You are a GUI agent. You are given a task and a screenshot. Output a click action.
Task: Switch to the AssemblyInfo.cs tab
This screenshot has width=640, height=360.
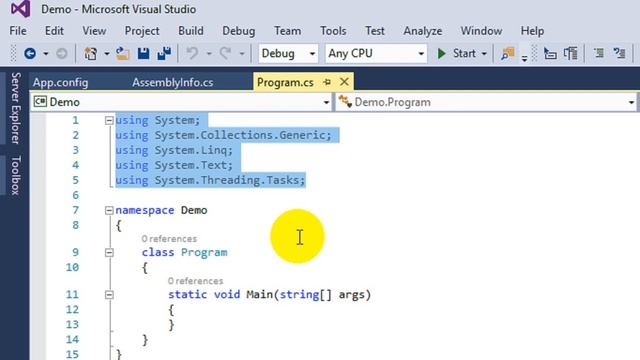173,82
